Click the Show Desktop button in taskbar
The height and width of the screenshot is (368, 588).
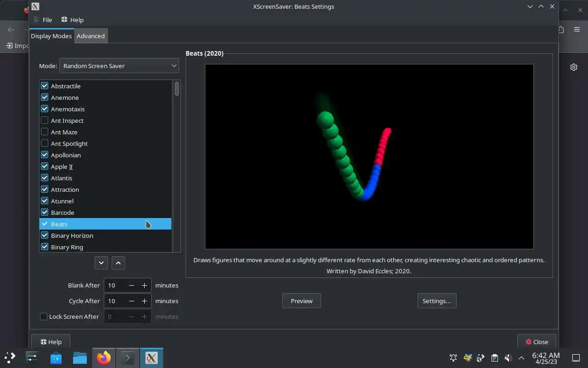click(x=576, y=357)
